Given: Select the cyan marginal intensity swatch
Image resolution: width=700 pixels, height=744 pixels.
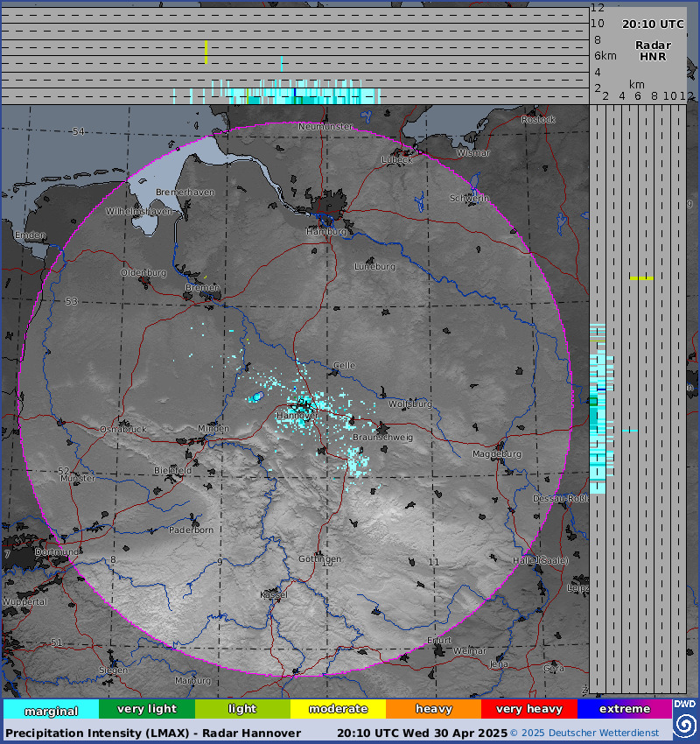Looking at the screenshot, I should [x=52, y=709].
